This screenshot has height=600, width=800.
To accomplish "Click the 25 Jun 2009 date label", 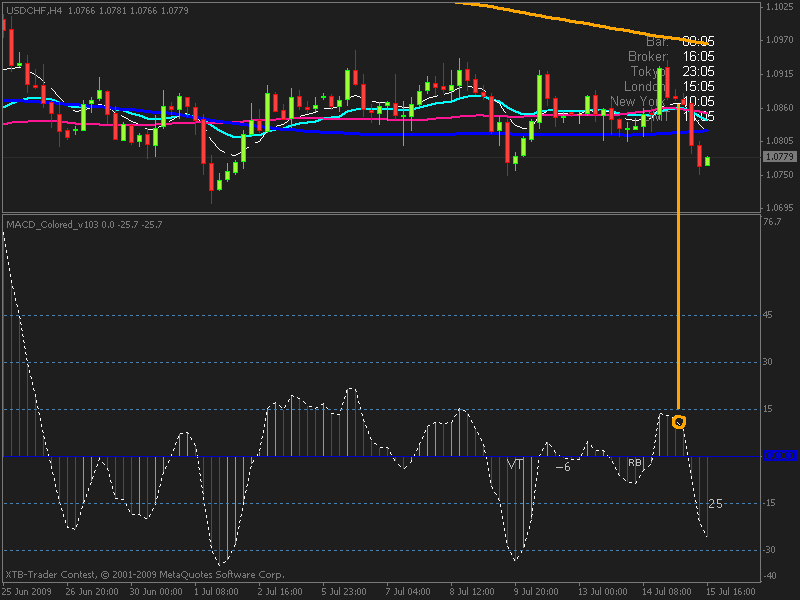I will click(x=27, y=592).
